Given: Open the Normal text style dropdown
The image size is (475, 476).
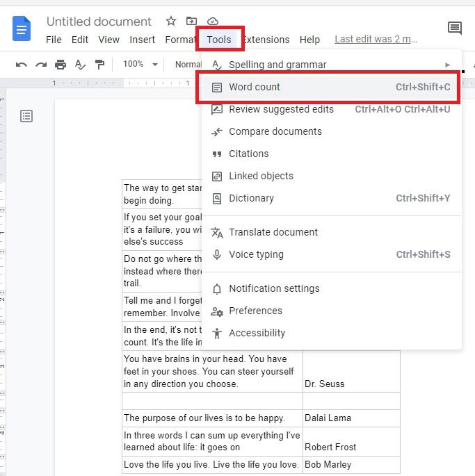Looking at the screenshot, I should [x=188, y=65].
